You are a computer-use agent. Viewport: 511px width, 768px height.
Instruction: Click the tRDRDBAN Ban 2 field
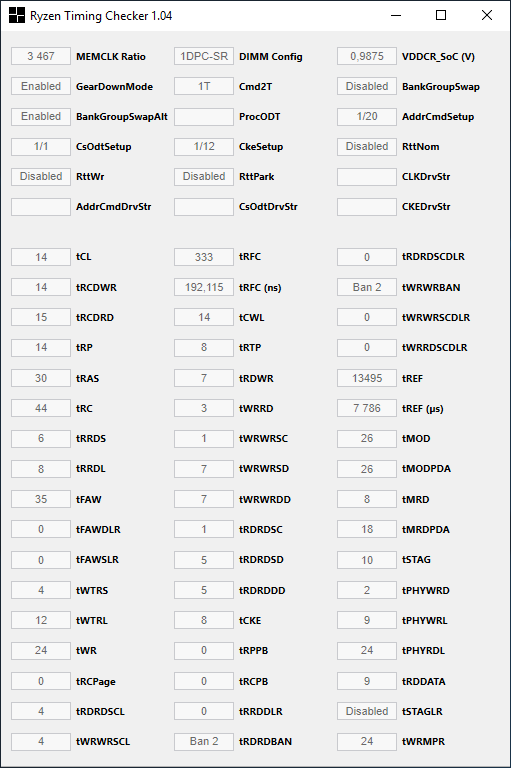[x=204, y=742]
